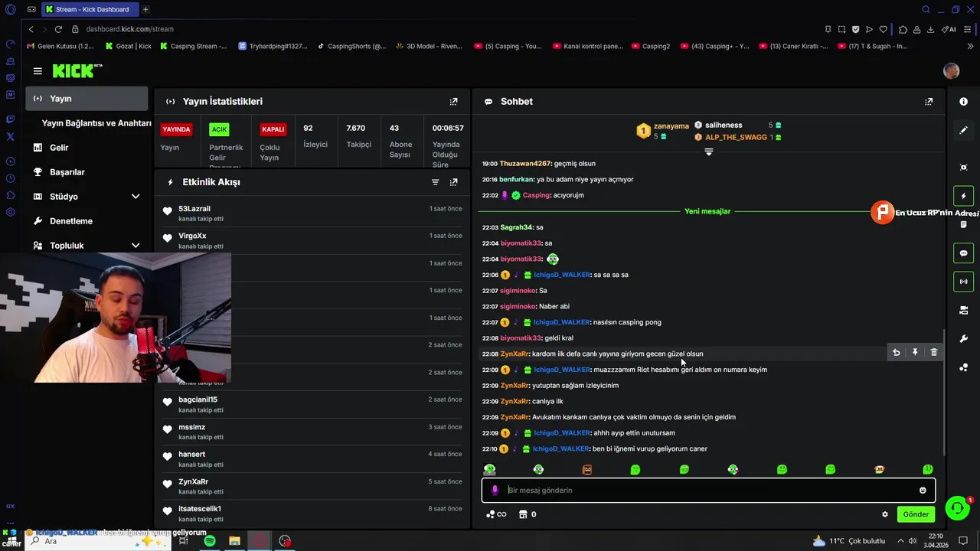The image size is (980, 551).
Task: Open the Kick hamburger menu
Action: [x=38, y=71]
